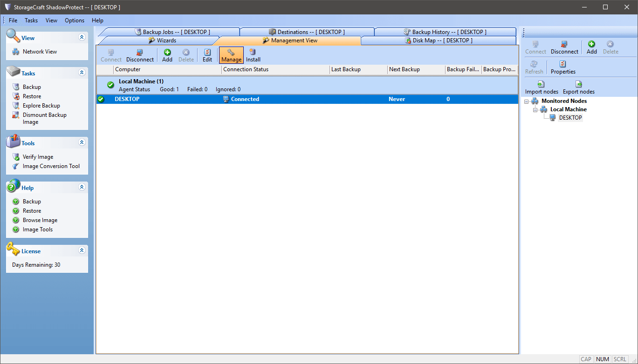Collapse the Tools sidebar panel
Viewport: 638px width, 364px height.
(82, 142)
